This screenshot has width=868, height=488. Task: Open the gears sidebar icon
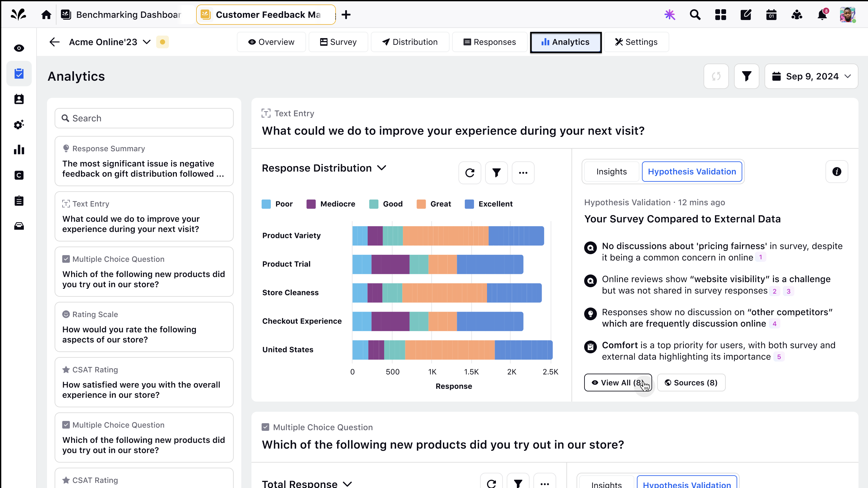click(19, 125)
